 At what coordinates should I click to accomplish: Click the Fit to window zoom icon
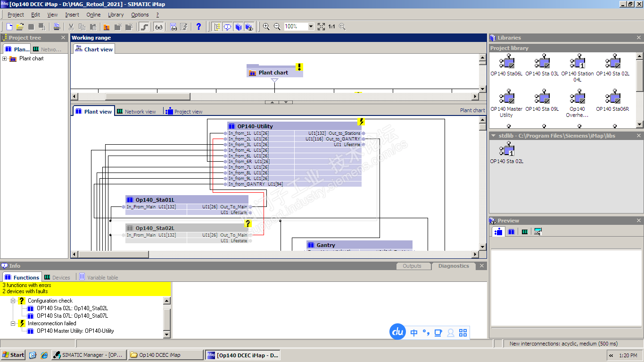[321, 27]
